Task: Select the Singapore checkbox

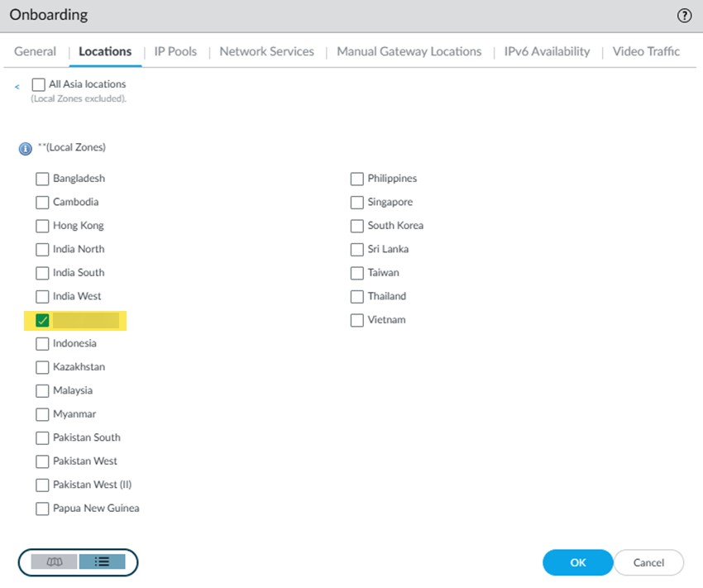Action: [357, 203]
